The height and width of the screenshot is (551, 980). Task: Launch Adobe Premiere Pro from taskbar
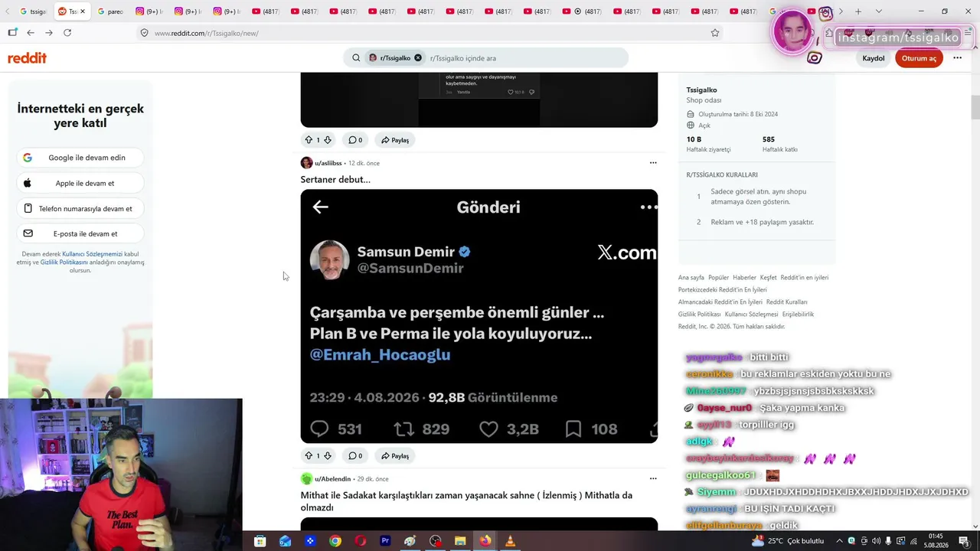385,541
